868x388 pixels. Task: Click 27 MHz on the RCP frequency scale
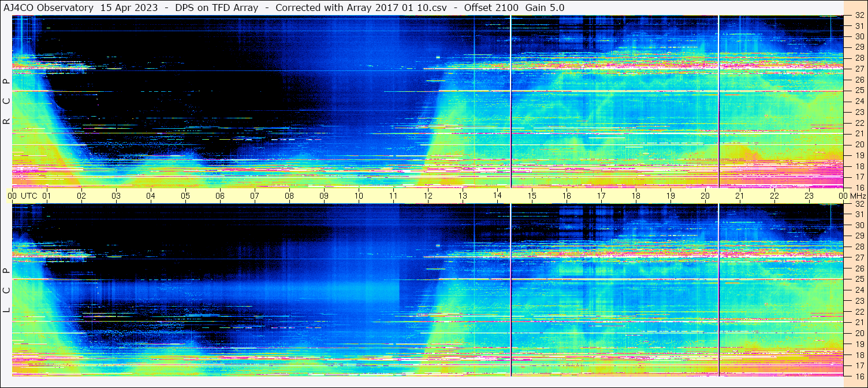(859, 69)
